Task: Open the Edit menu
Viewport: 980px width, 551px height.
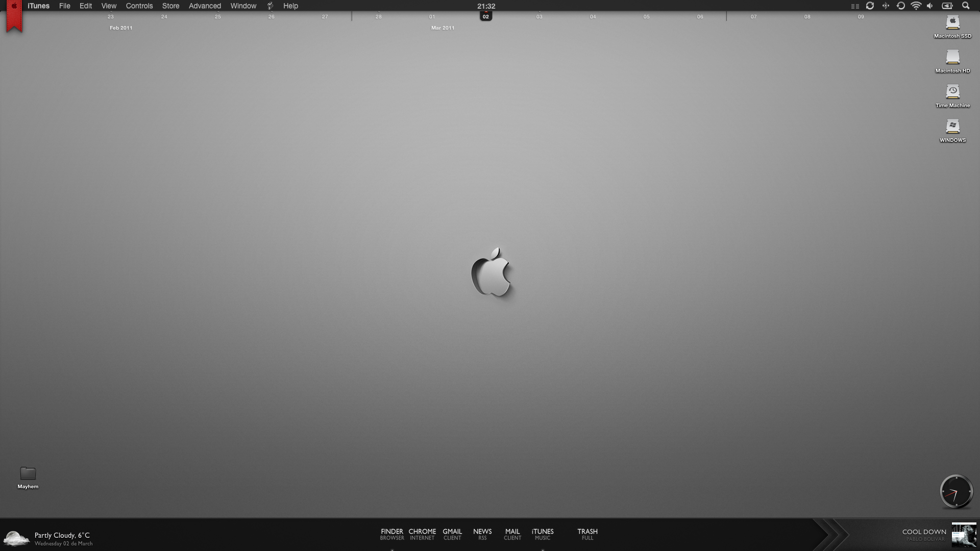Action: click(x=86, y=6)
